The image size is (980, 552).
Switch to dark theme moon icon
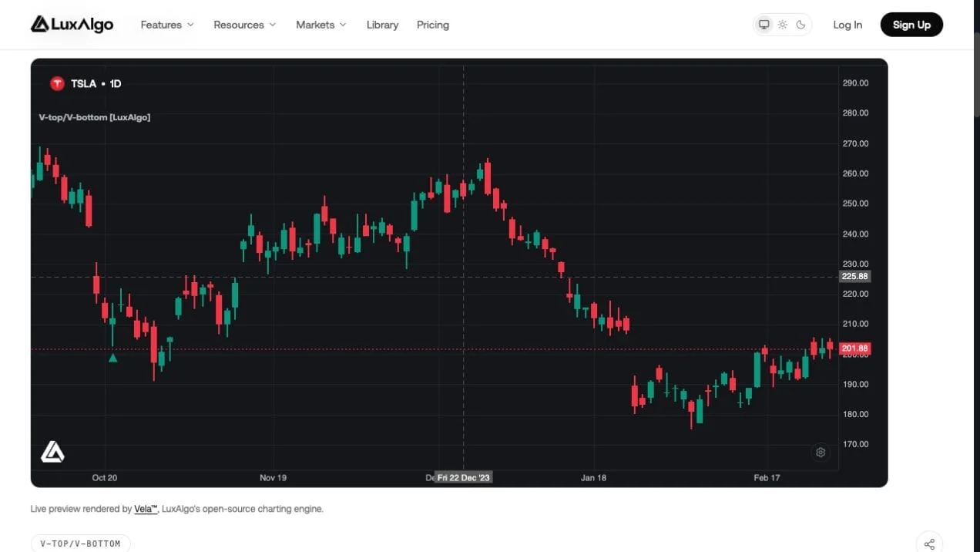[800, 25]
